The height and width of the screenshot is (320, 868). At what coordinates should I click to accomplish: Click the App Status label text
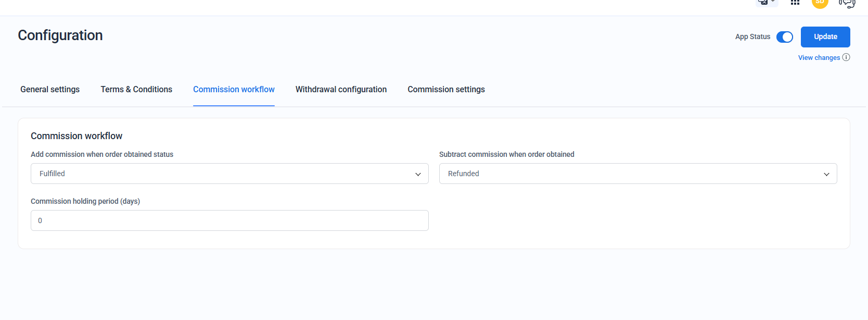pos(752,37)
